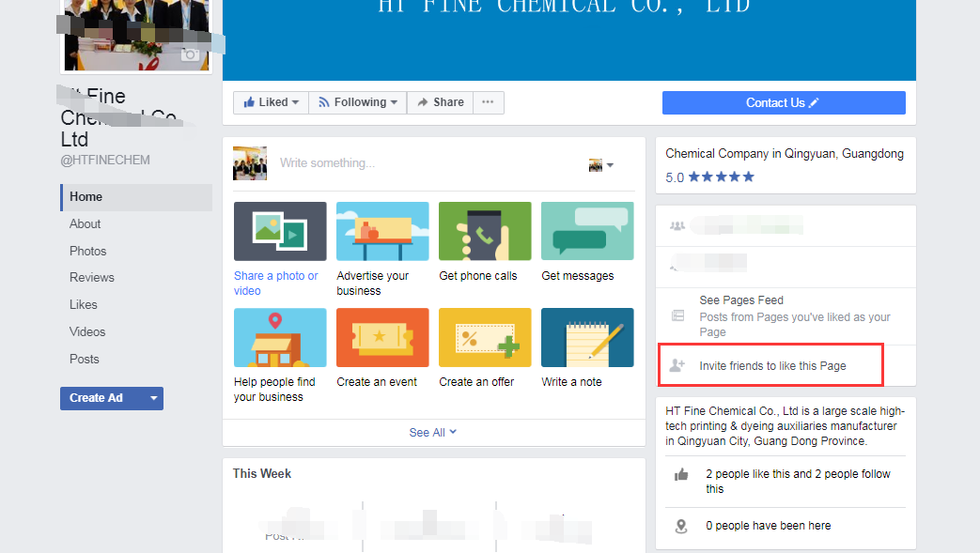Expand See All publishing options
Screen dimensions: 980x553
coord(433,433)
